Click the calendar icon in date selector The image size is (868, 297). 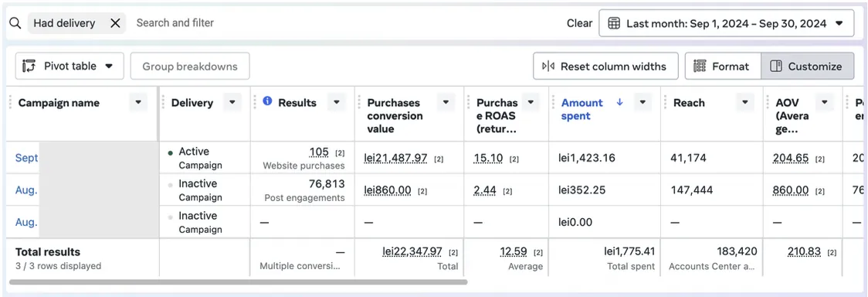[x=613, y=23]
